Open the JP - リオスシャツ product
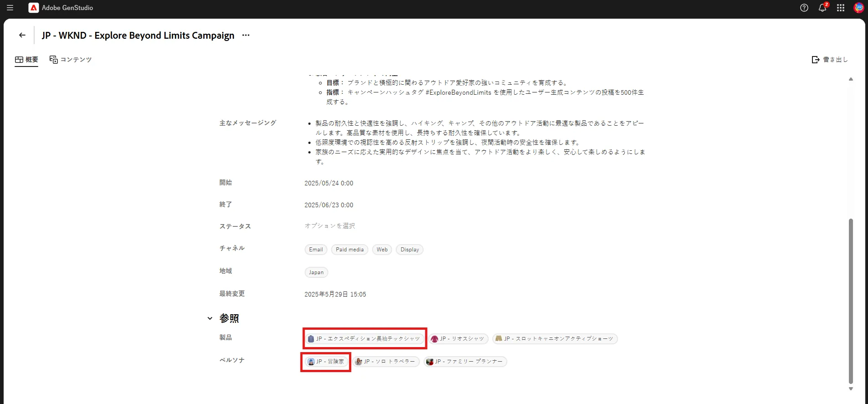The width and height of the screenshot is (868, 404). click(x=459, y=339)
